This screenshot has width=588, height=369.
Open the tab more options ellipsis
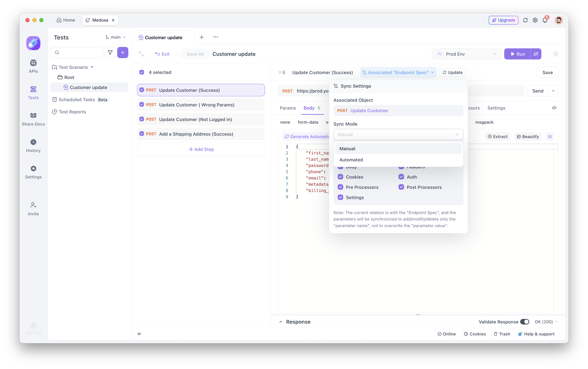click(215, 37)
